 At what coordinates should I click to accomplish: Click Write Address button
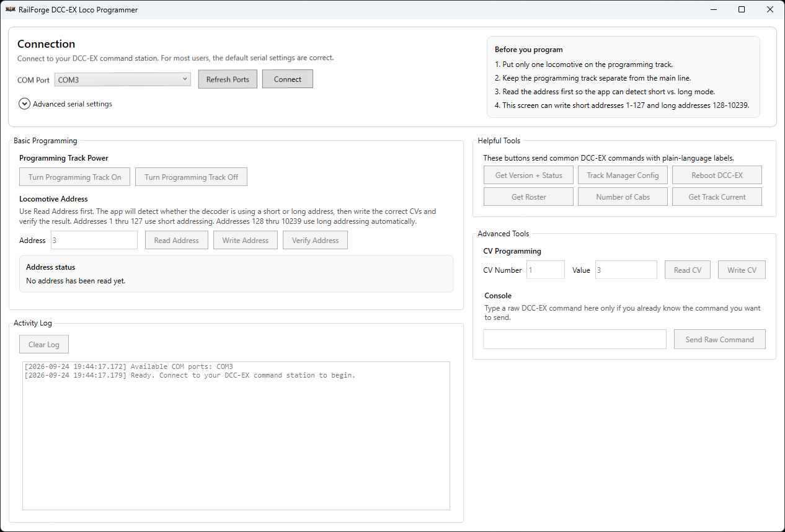point(246,240)
